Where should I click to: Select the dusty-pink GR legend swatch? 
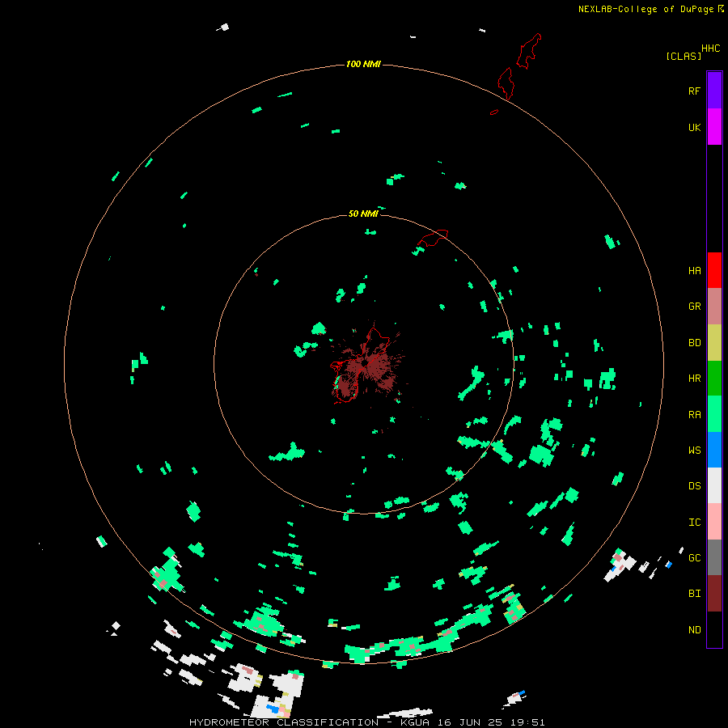(714, 307)
